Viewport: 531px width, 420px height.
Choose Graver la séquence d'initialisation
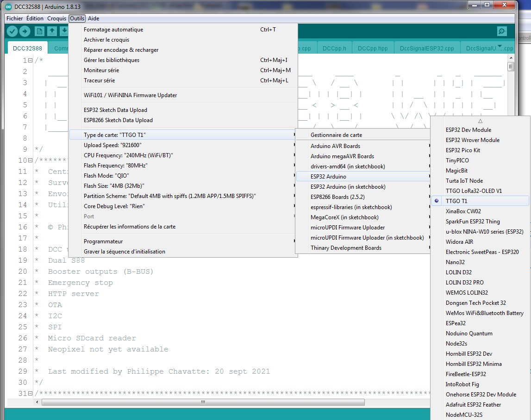183,252
